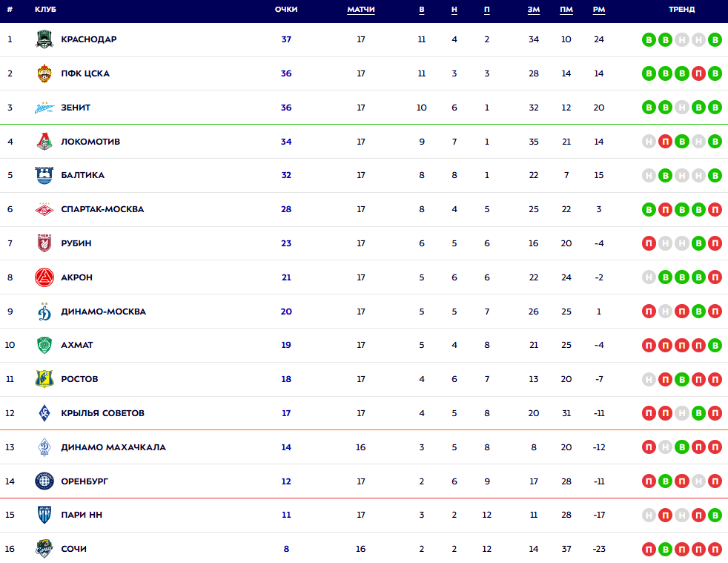Click the green win badge in Оренбург trend
The image size is (728, 563).
pos(666,481)
